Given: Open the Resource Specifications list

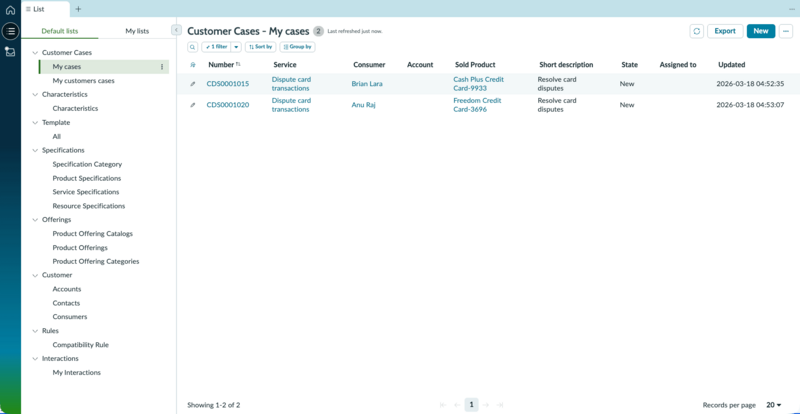Looking at the screenshot, I should [89, 206].
